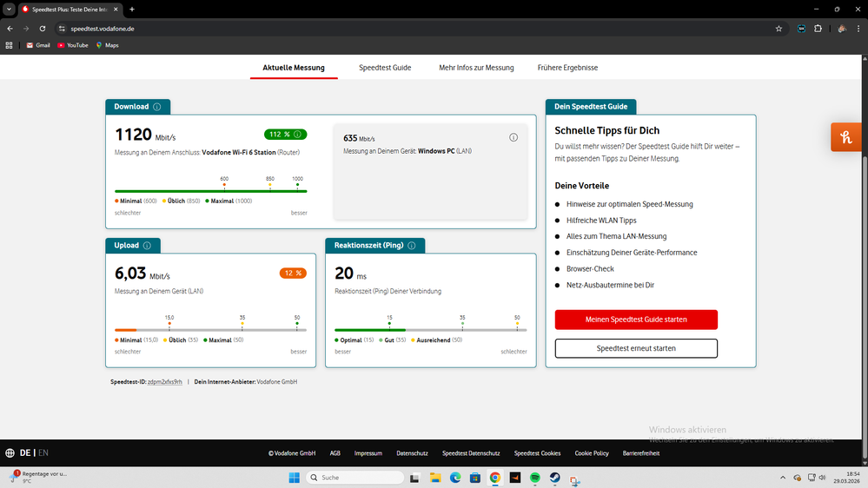This screenshot has width=868, height=488.
Task: Open Speedtest Datenschutz footer link
Action: [471, 453]
